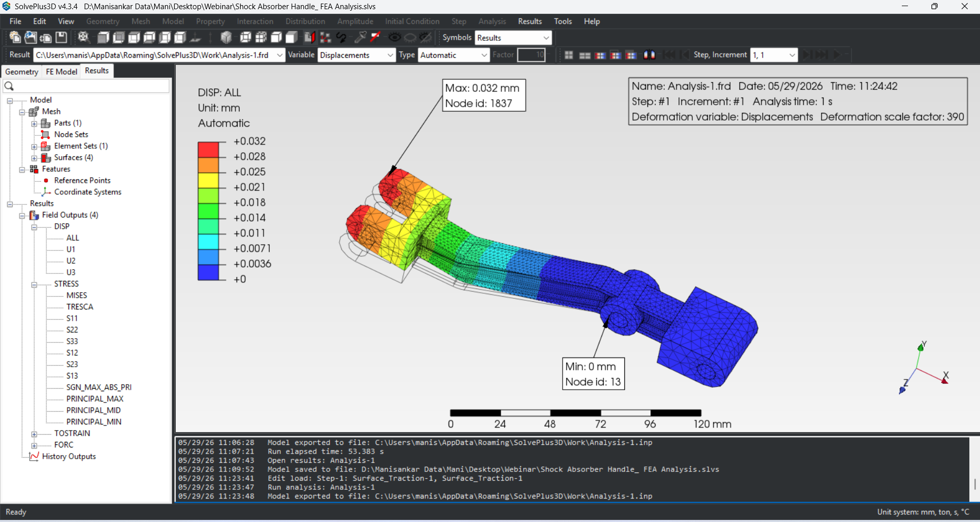Click the Top view cube icon
980x522 pixels.
point(134,37)
